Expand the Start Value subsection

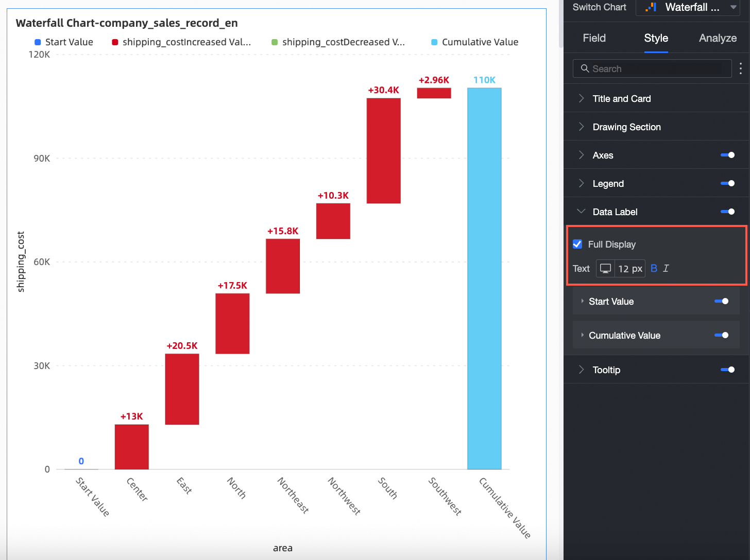(583, 301)
